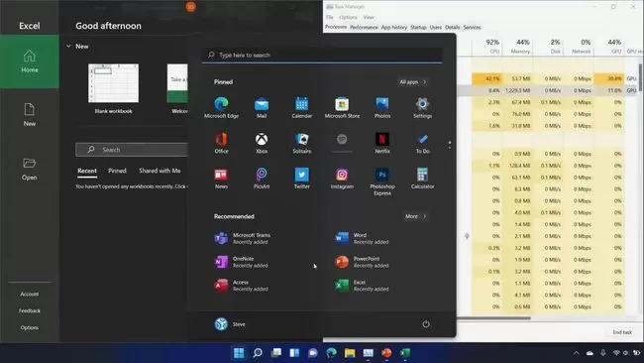Click the Start menu search field
The height and width of the screenshot is (363, 644).
coord(322,55)
